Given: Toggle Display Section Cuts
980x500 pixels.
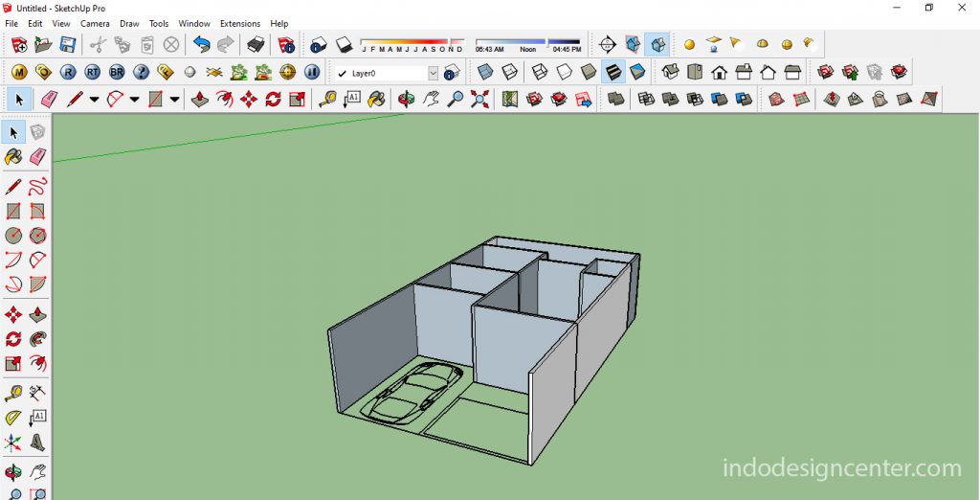Looking at the screenshot, I should pyautogui.click(x=657, y=44).
